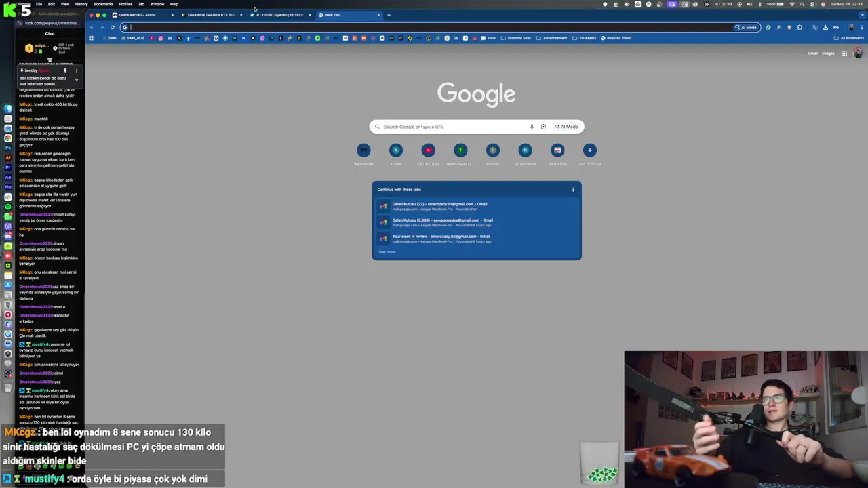Open Gelen Kutusu (5.888) penguenasiye Gmail entry
The width and height of the screenshot is (868, 488).
point(476,222)
